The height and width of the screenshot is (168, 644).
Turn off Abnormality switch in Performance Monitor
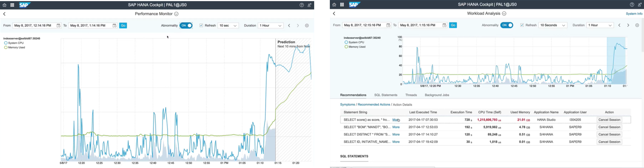[x=186, y=25]
